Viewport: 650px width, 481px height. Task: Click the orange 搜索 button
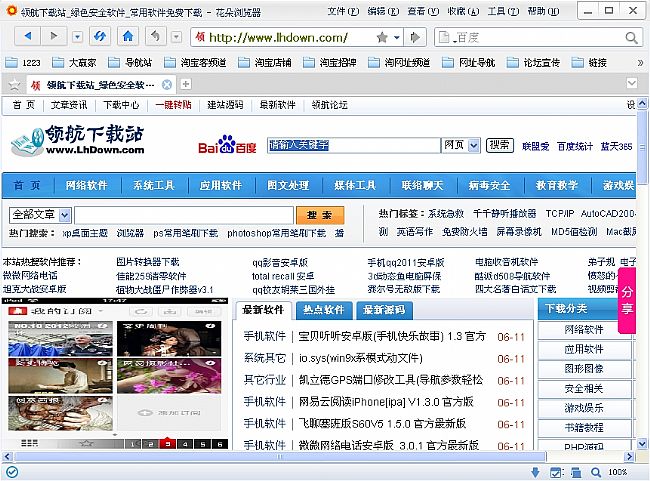pos(320,215)
